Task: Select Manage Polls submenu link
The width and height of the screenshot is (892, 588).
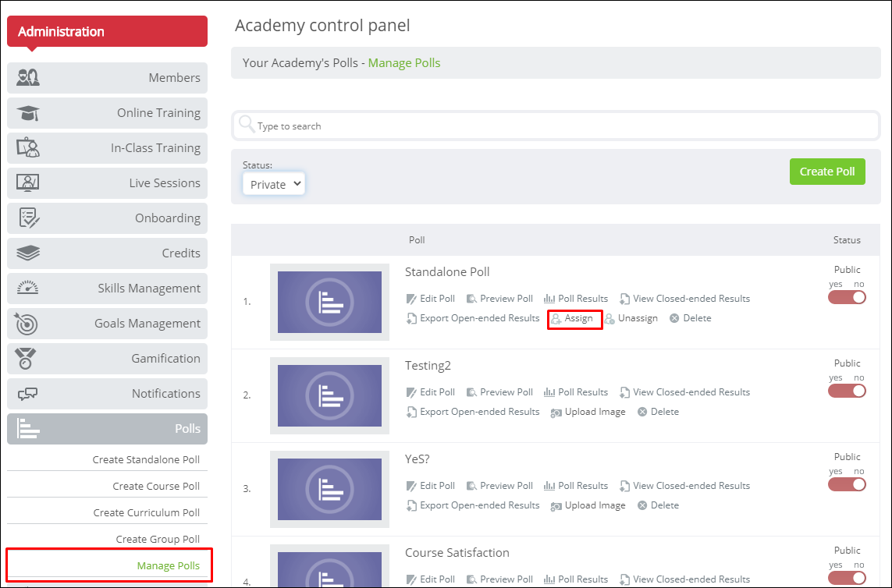Action: [x=169, y=566]
